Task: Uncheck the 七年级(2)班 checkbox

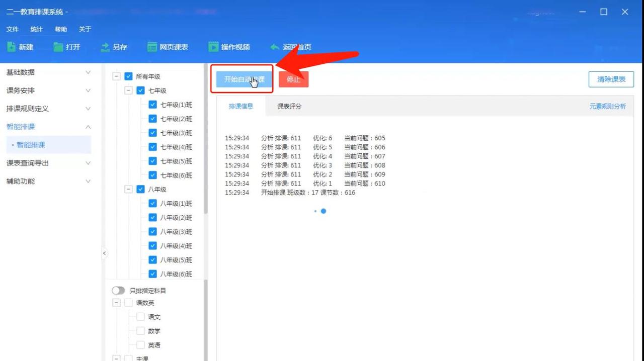Action: [x=152, y=119]
